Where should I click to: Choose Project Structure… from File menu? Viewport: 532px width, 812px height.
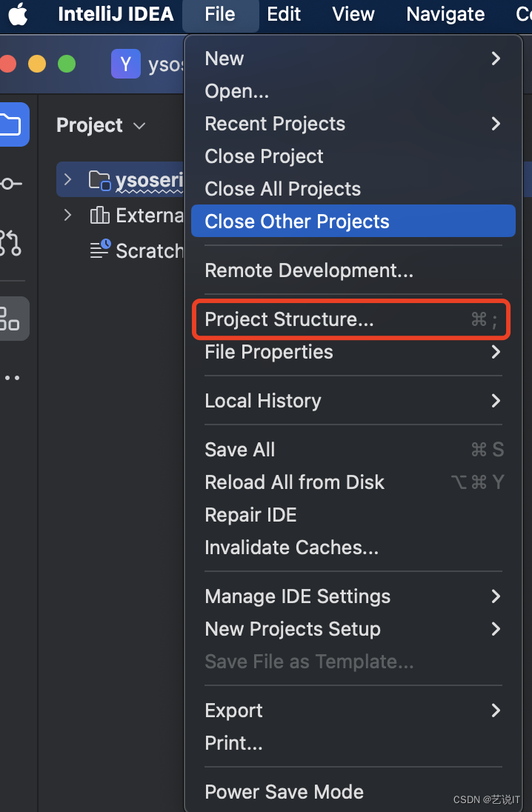click(289, 319)
